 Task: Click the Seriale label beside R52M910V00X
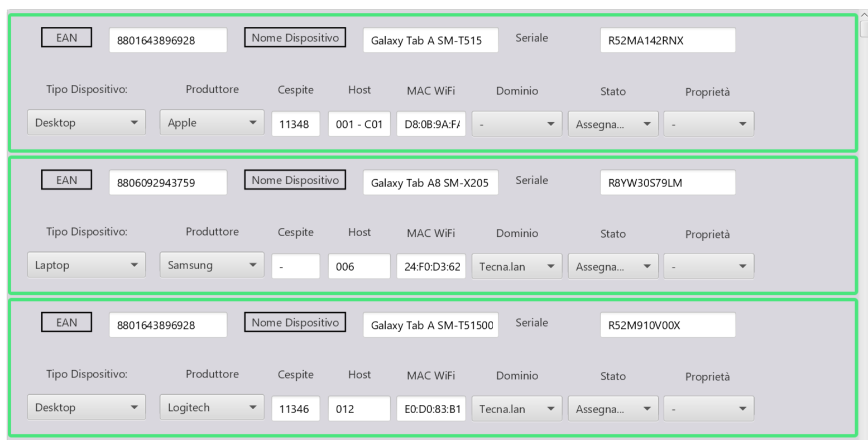point(531,323)
